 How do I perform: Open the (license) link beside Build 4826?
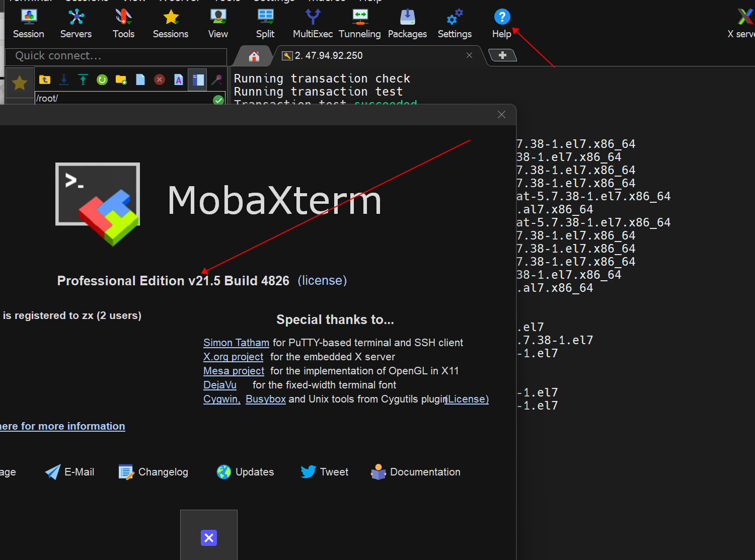coord(322,280)
